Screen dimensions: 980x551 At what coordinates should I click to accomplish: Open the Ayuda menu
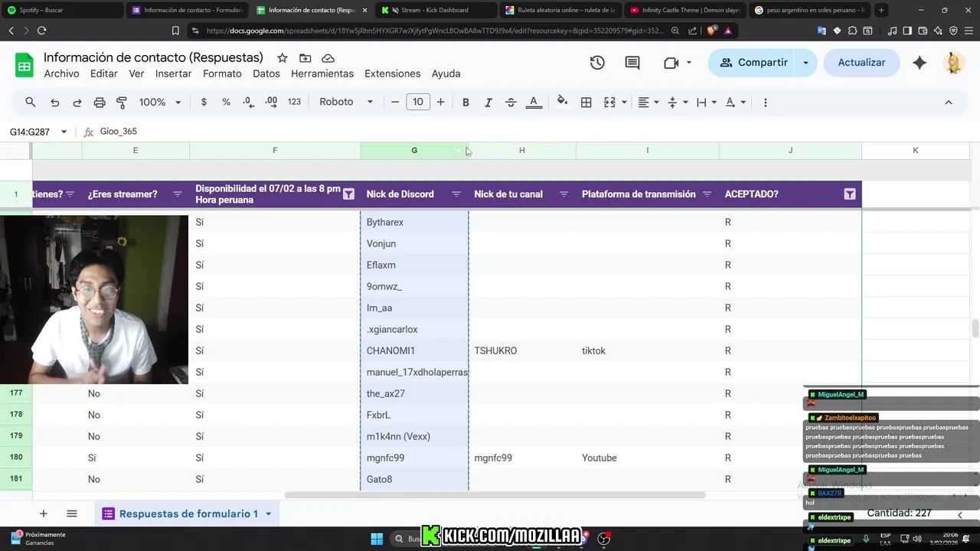446,73
